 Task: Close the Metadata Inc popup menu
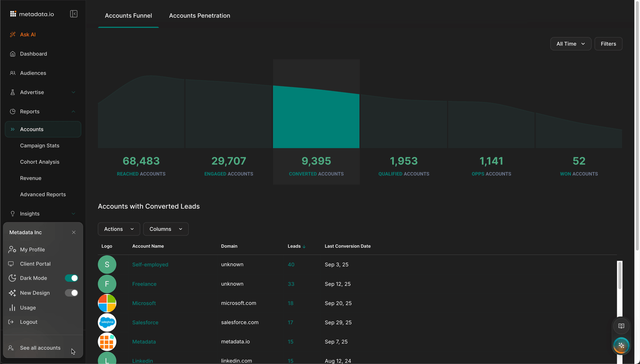74,233
